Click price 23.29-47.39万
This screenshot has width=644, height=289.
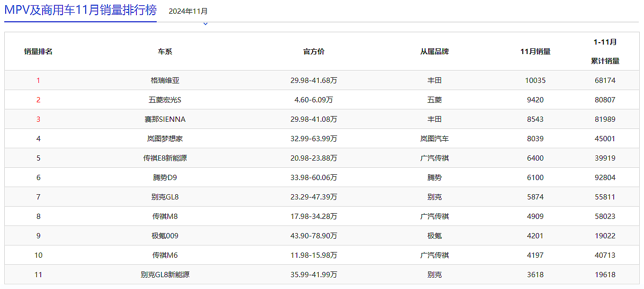[314, 197]
